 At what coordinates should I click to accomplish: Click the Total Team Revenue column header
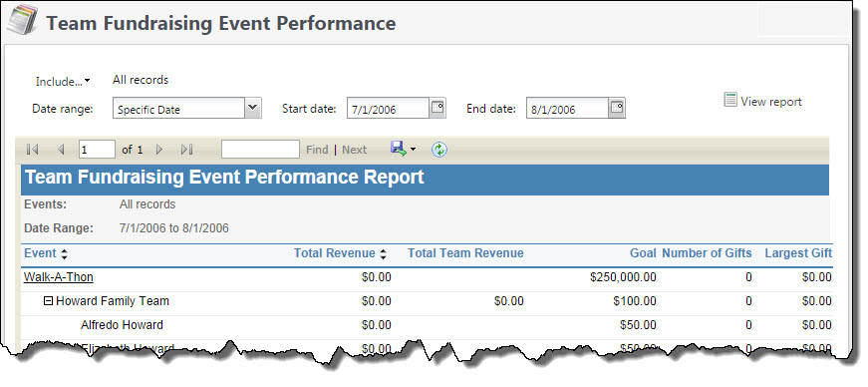coord(465,253)
